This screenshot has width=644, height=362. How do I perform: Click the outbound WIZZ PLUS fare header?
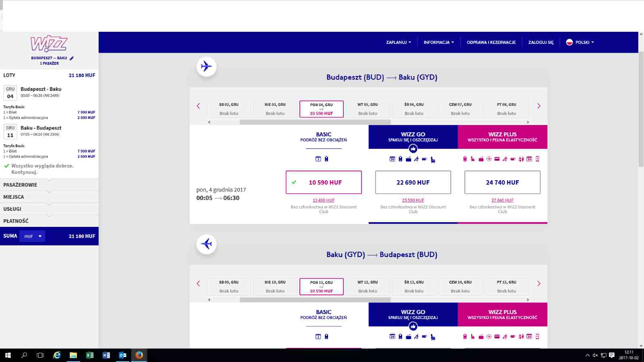coord(502,137)
